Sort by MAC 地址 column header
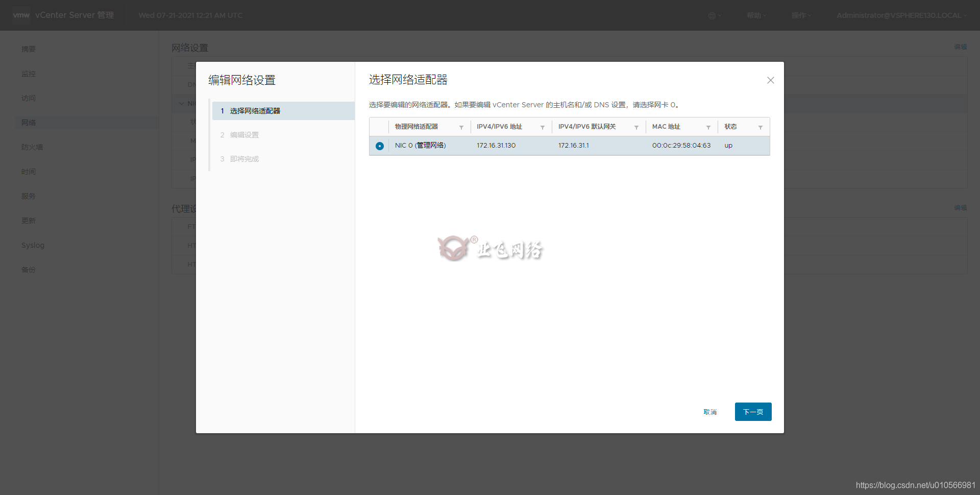 click(666, 127)
